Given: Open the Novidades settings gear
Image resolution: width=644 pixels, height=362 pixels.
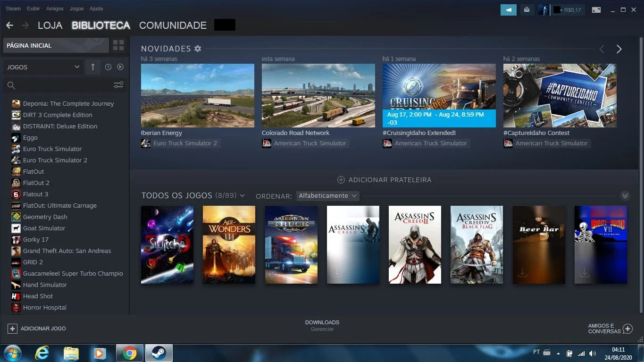Looking at the screenshot, I should point(198,49).
